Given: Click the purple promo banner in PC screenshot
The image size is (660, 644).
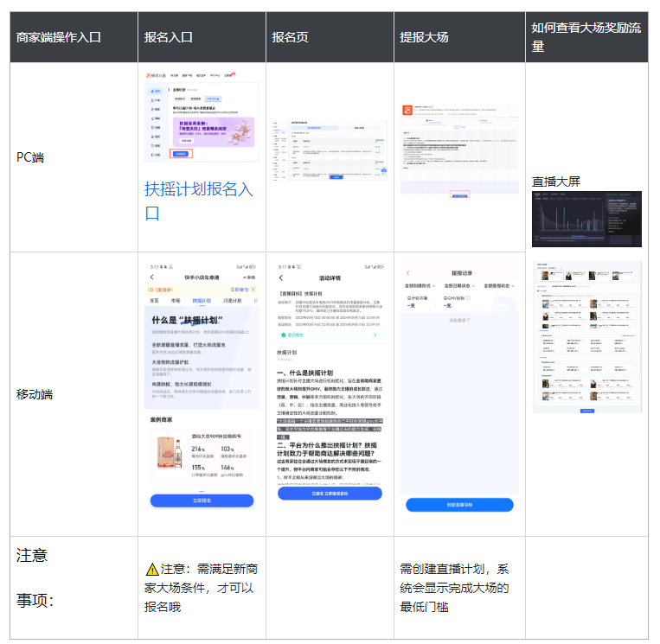Looking at the screenshot, I should pos(214,132).
